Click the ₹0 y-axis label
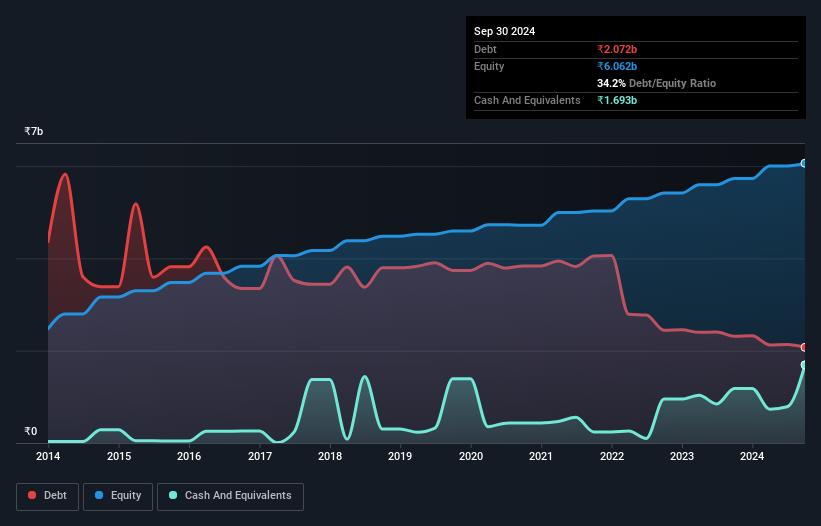The image size is (821, 526). coord(31,431)
